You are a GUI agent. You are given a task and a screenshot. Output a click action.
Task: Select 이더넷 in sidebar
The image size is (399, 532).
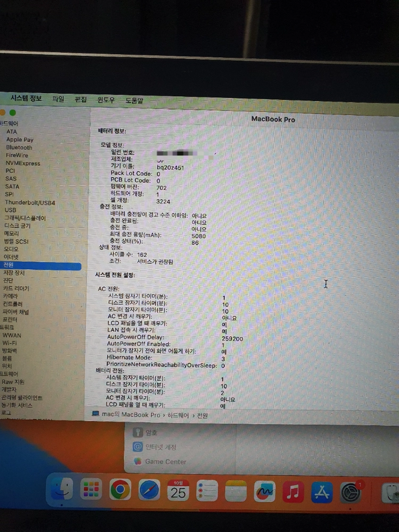(11, 257)
